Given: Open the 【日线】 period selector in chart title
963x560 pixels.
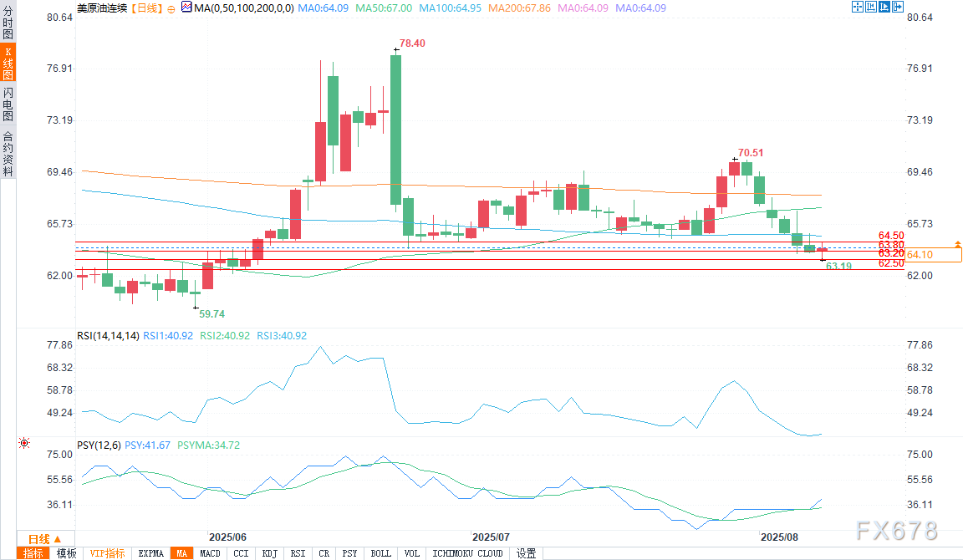Looking at the screenshot, I should coord(147,8).
